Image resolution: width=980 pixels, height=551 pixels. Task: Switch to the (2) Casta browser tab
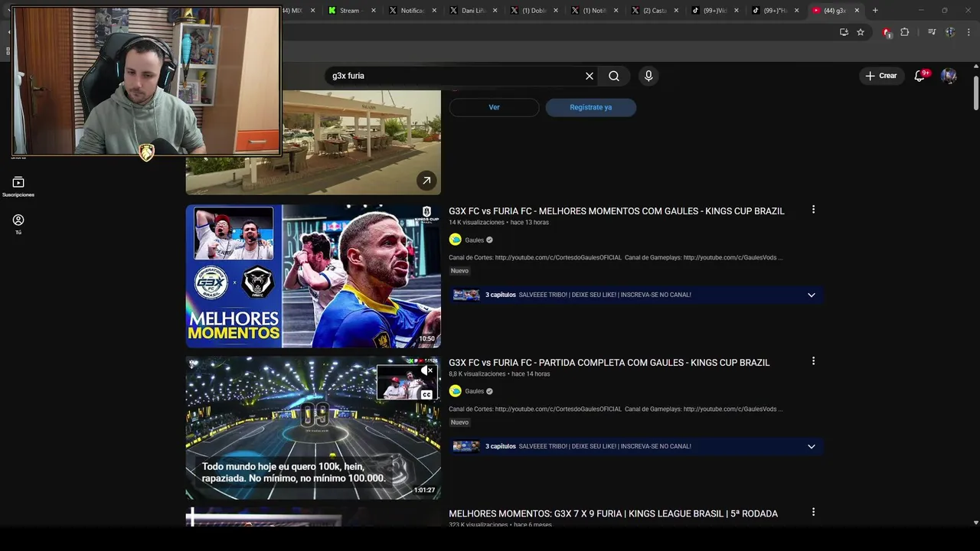[x=655, y=11]
